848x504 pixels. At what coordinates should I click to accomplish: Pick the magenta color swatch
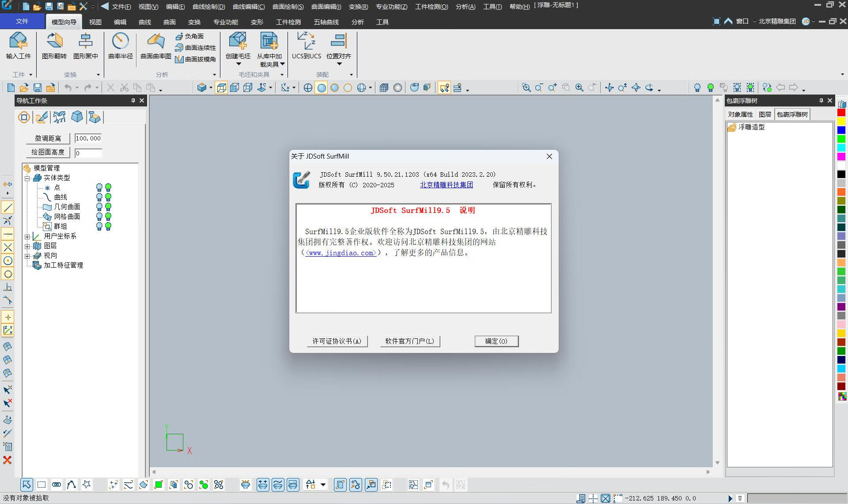pos(841,157)
